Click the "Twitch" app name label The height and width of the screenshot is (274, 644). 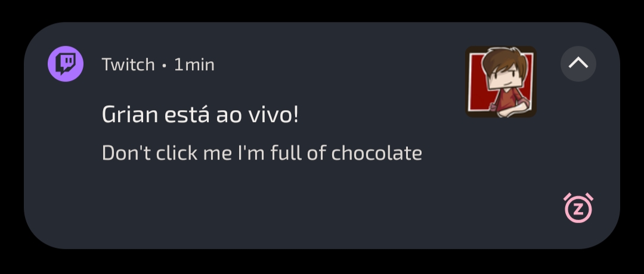(x=128, y=64)
